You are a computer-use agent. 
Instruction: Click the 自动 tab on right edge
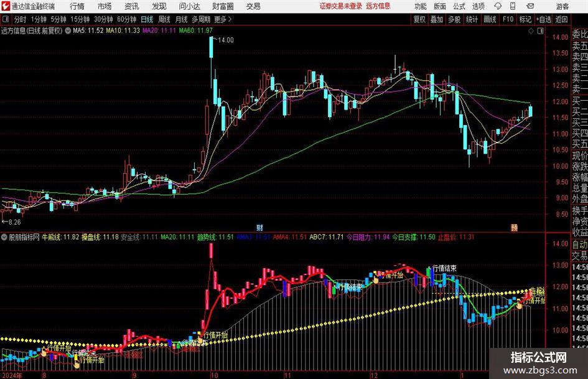tap(580, 245)
